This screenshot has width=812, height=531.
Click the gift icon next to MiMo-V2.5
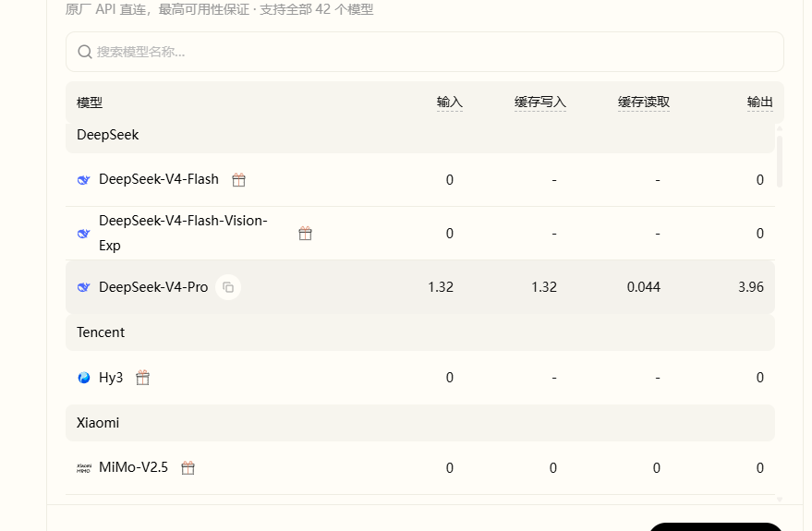point(188,468)
